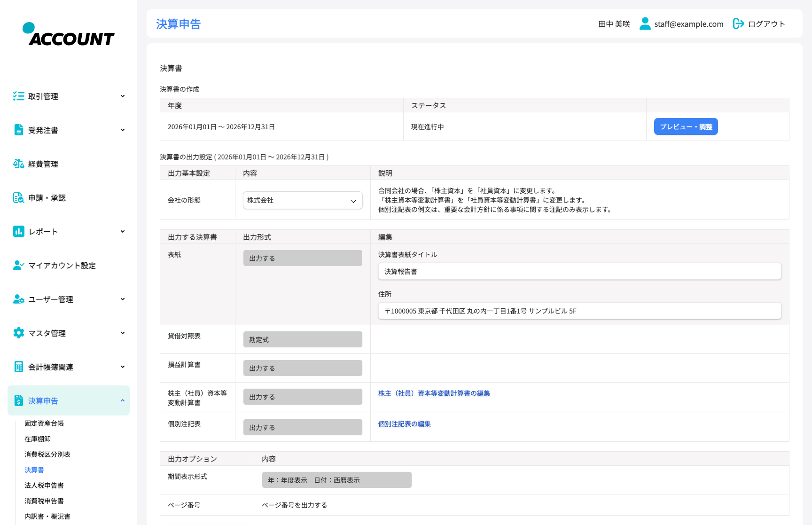Open 貸借対照表 勘定式 format selector

pos(303,339)
